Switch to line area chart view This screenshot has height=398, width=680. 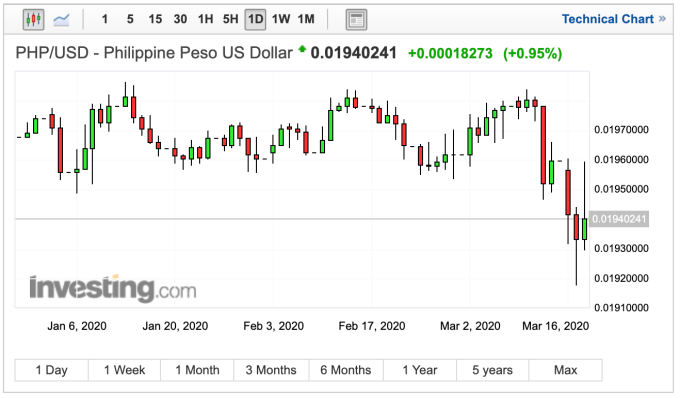(61, 20)
